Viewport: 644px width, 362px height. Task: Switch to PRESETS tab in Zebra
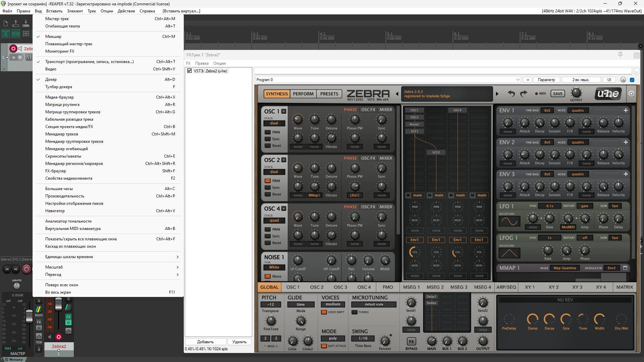click(329, 94)
